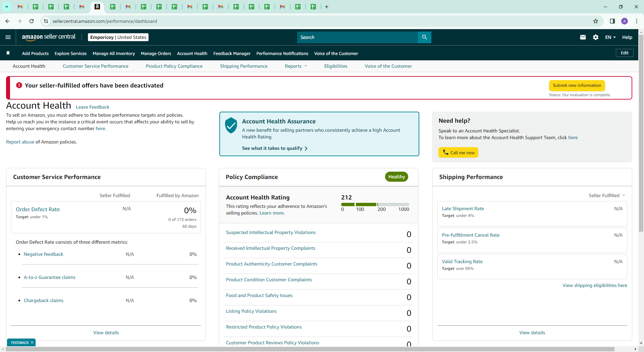Open the Seller Central hamburger menu
Viewport: 644px width, 352px height.
8,37
